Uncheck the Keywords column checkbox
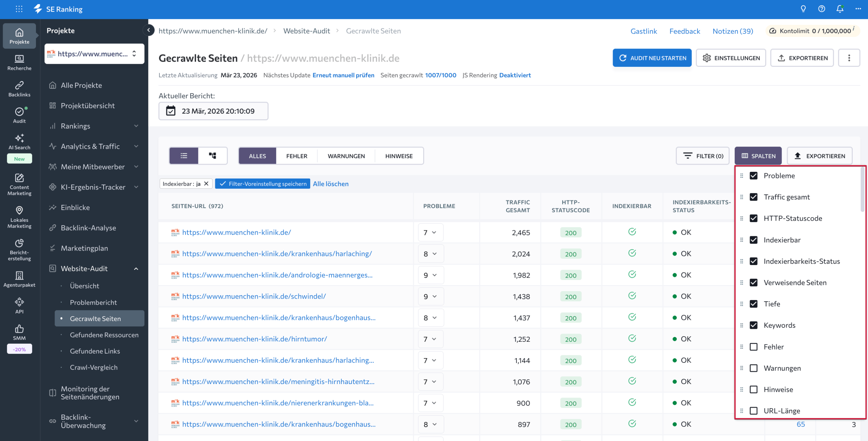The image size is (868, 441). (x=753, y=325)
